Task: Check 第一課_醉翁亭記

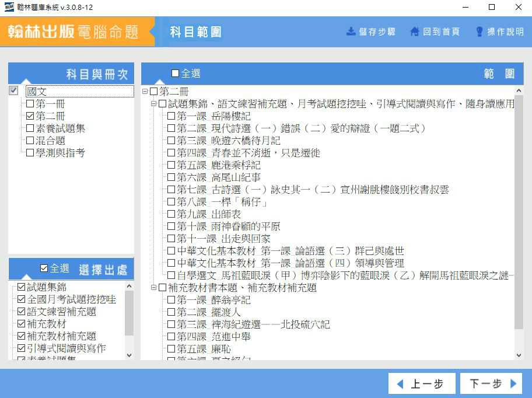Action: point(171,300)
